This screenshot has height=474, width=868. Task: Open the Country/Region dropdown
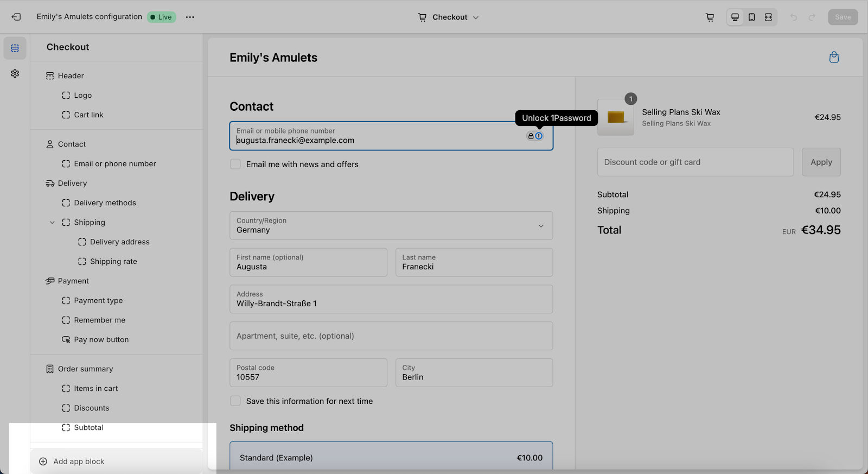(x=391, y=225)
